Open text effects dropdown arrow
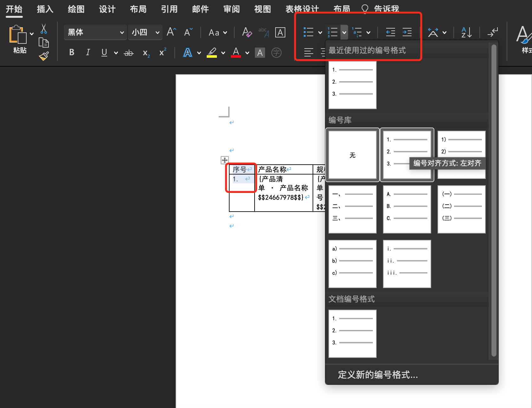This screenshot has height=408, width=532. [199, 53]
